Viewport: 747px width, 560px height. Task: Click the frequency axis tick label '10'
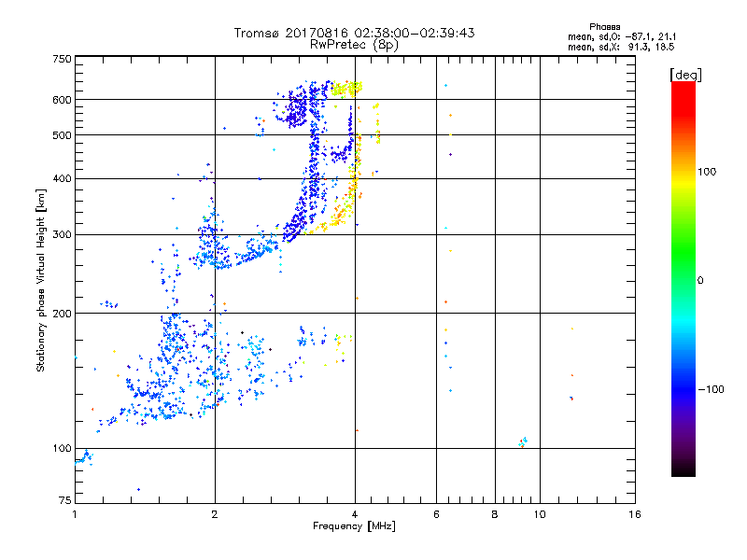click(x=540, y=514)
